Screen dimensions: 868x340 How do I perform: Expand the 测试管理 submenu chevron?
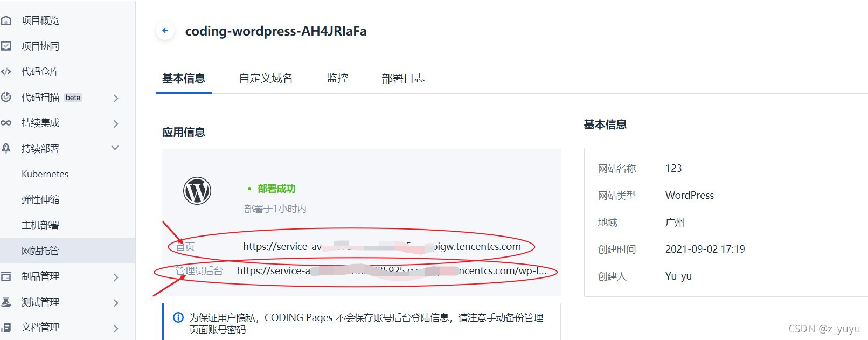(116, 303)
